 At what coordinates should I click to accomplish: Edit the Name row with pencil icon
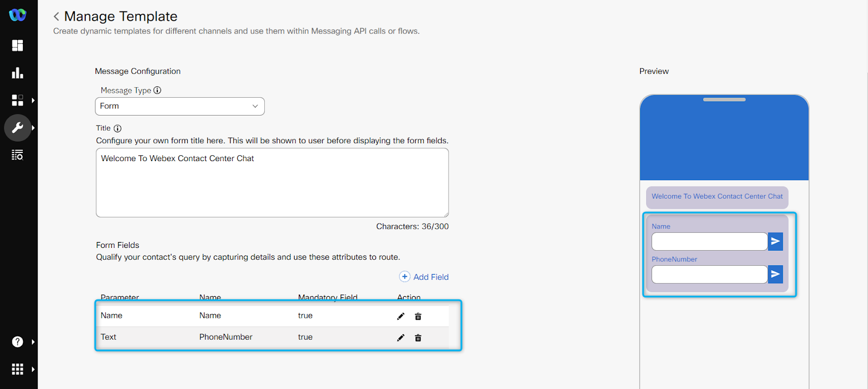(401, 316)
